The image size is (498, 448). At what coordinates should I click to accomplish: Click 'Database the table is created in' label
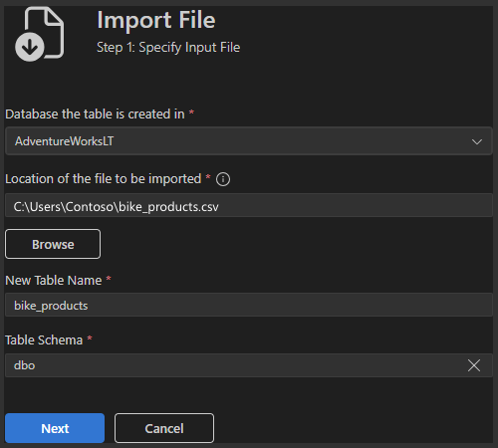(x=95, y=114)
